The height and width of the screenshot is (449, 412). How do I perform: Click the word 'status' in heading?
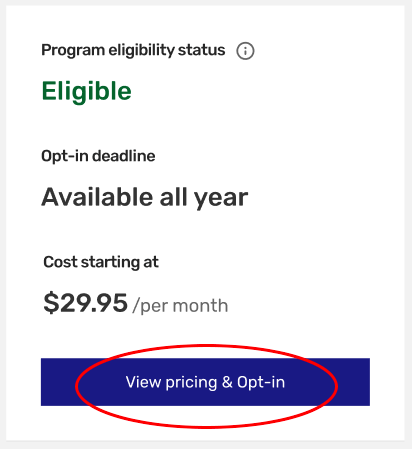[202, 50]
